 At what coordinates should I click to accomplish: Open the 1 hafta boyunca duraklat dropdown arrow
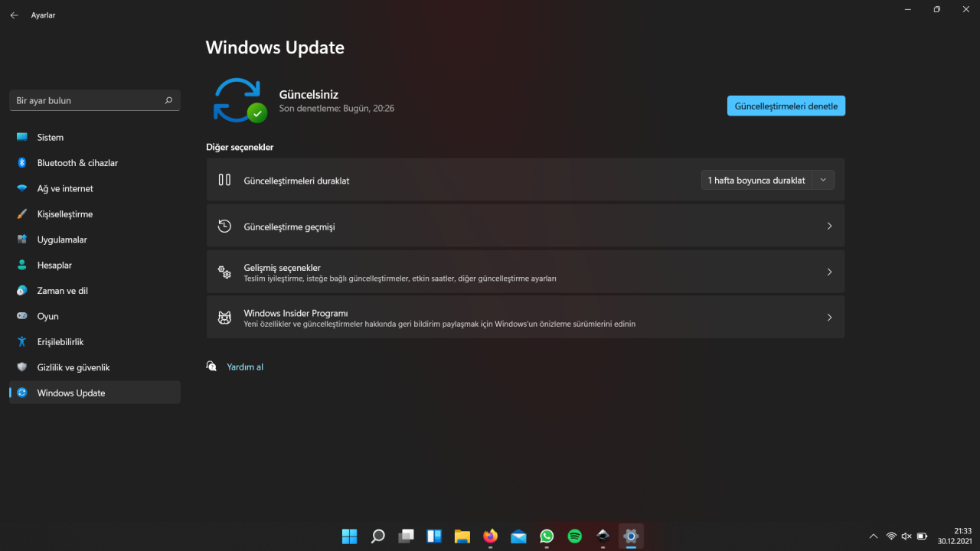click(x=823, y=180)
